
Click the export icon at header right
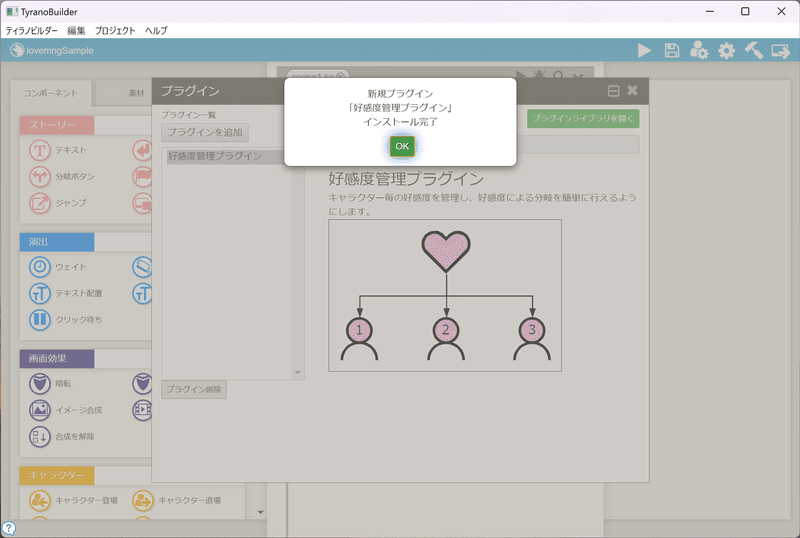(x=781, y=51)
